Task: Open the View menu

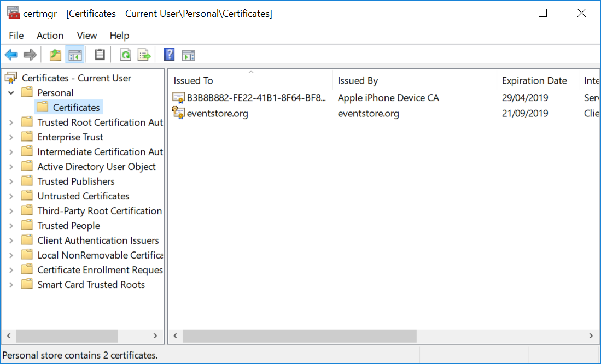Action: pos(86,35)
